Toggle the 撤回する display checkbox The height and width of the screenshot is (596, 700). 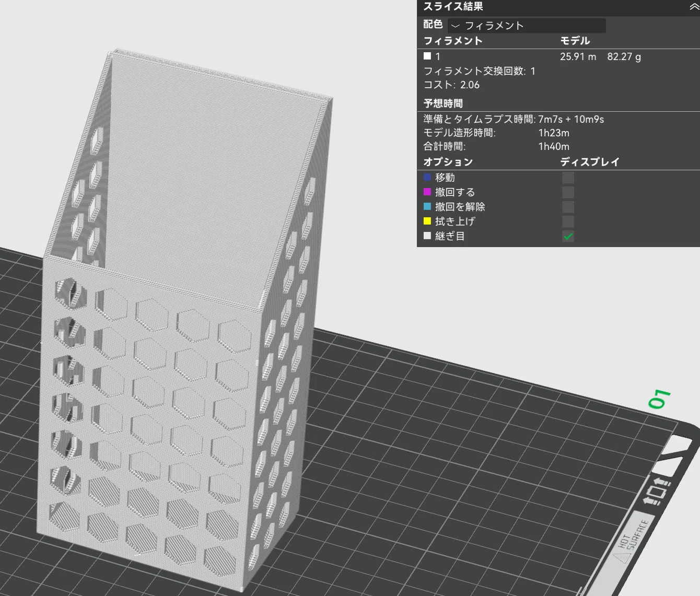[568, 192]
